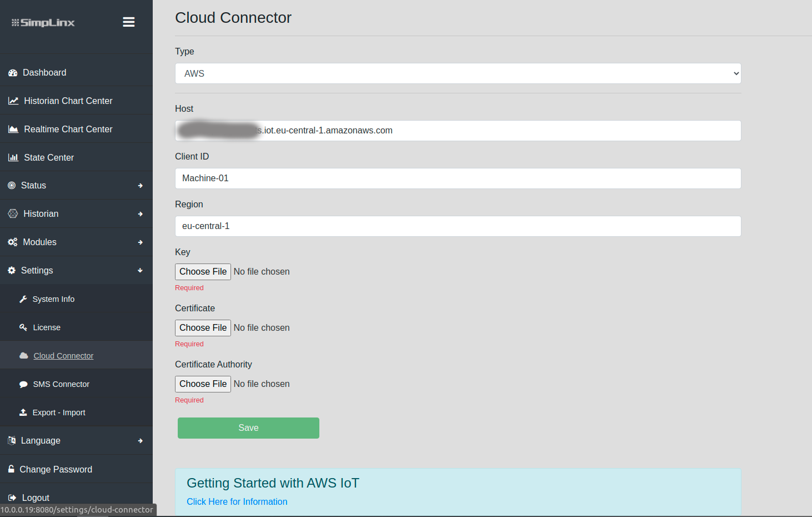
Task: Toggle the hamburger menu icon
Action: [129, 22]
